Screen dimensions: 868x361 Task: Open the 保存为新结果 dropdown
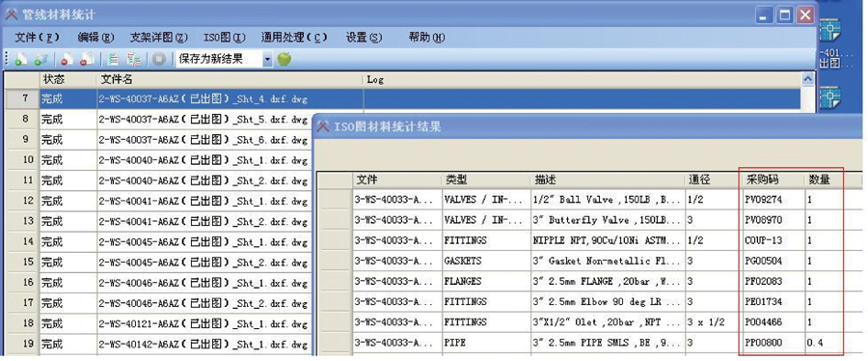pyautogui.click(x=268, y=59)
